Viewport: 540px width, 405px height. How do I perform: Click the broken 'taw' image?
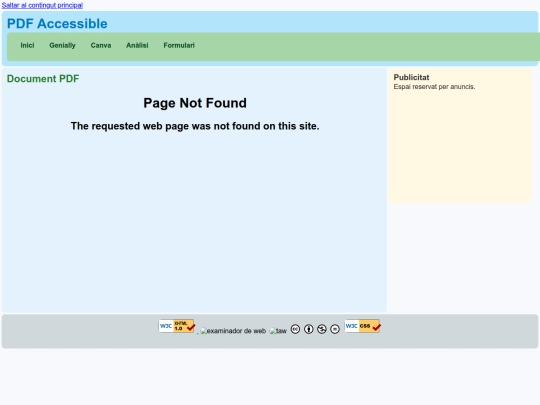278,331
